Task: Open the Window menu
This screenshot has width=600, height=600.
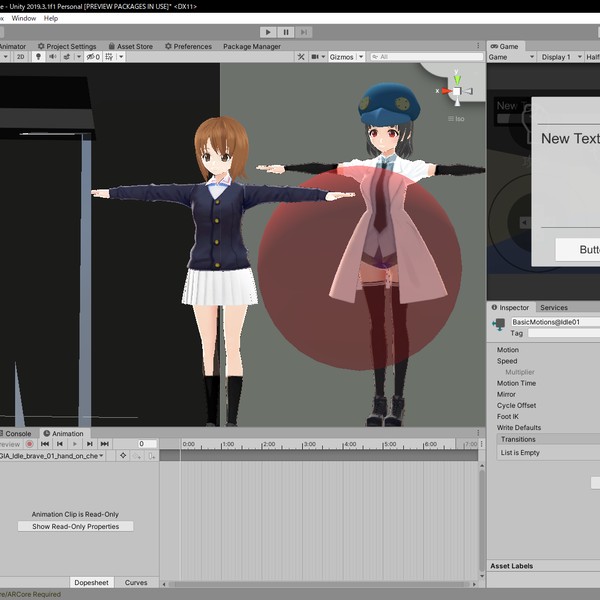Action: 24,18
